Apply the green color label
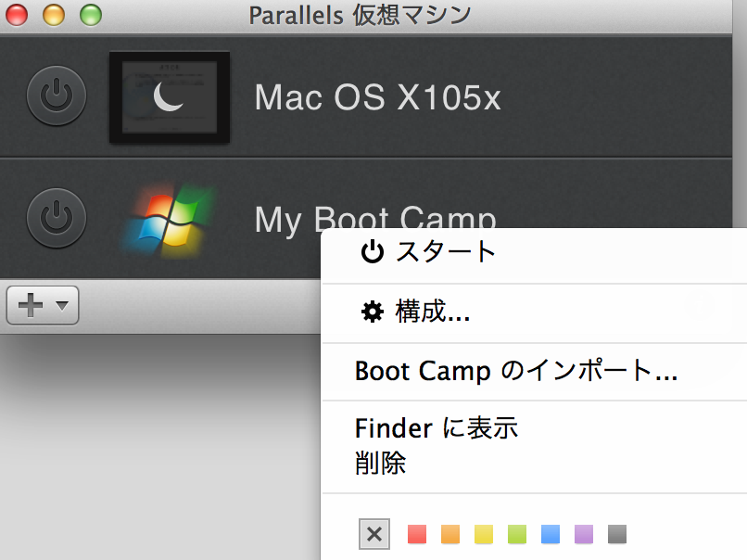The height and width of the screenshot is (560, 747). pyautogui.click(x=517, y=534)
